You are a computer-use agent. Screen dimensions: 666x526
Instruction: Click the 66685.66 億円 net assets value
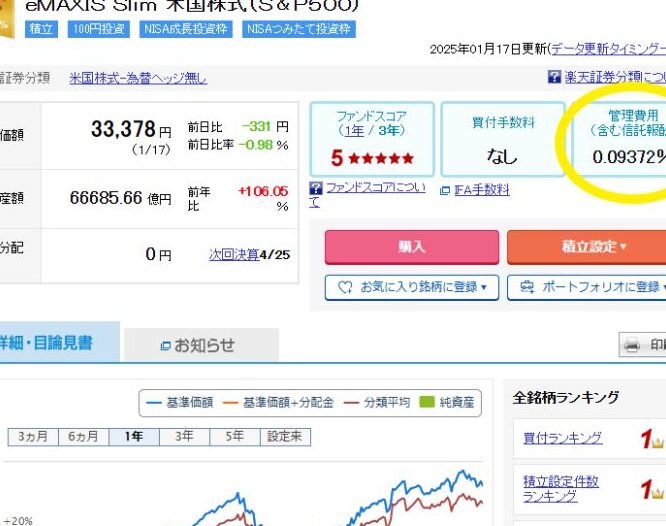tap(121, 198)
